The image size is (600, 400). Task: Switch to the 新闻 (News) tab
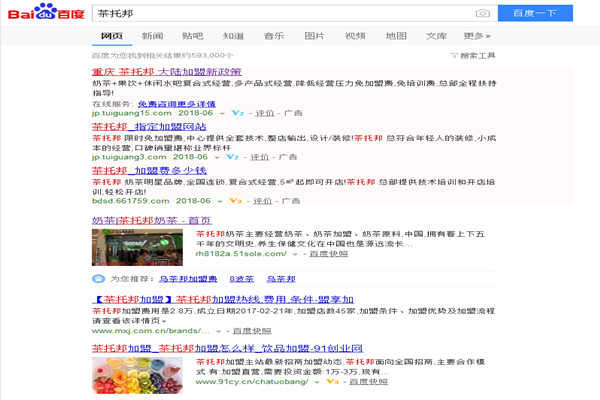point(153,36)
